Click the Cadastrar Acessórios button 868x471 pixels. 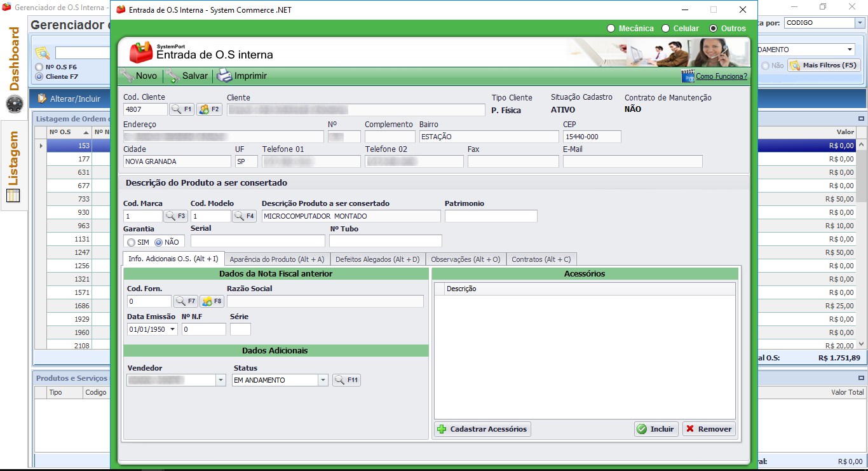coord(482,429)
